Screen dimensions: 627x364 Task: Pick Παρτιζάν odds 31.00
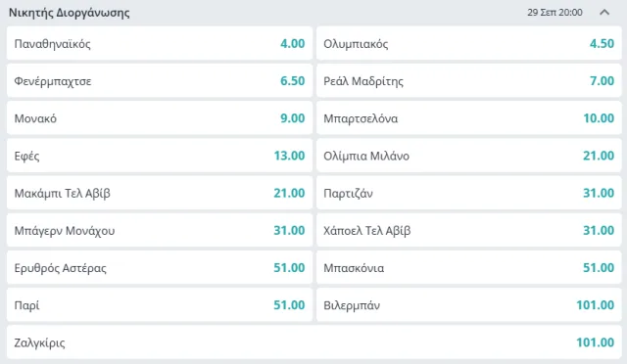pyautogui.click(x=468, y=193)
